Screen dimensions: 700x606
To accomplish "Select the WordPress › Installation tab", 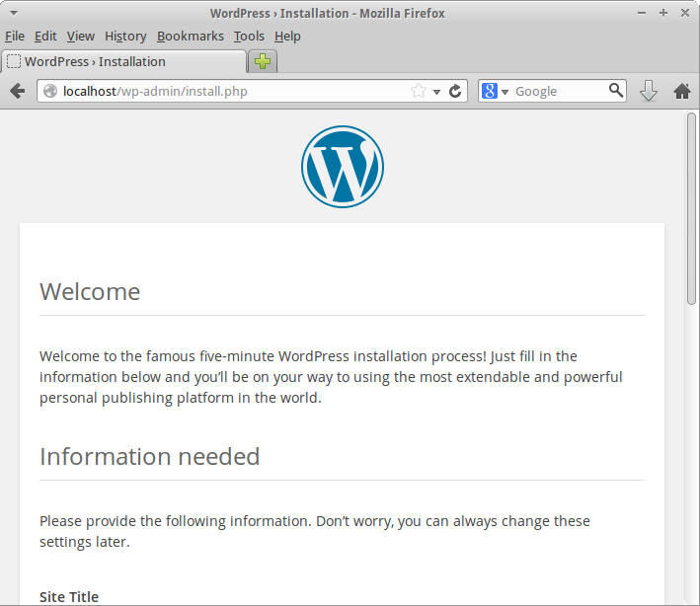I will click(x=124, y=61).
